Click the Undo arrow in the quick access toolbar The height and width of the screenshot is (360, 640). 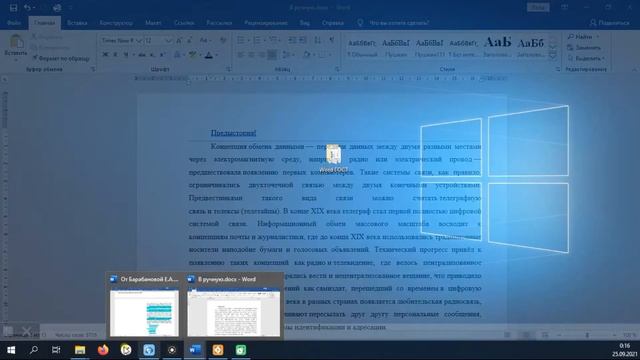27,8
